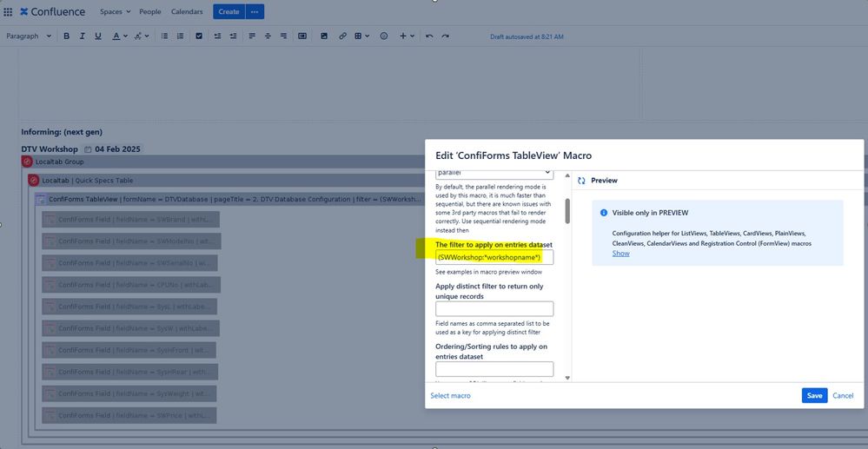Image resolution: width=868 pixels, height=449 pixels.
Task: Click the macro settings scrollbar thumb
Action: [567, 211]
